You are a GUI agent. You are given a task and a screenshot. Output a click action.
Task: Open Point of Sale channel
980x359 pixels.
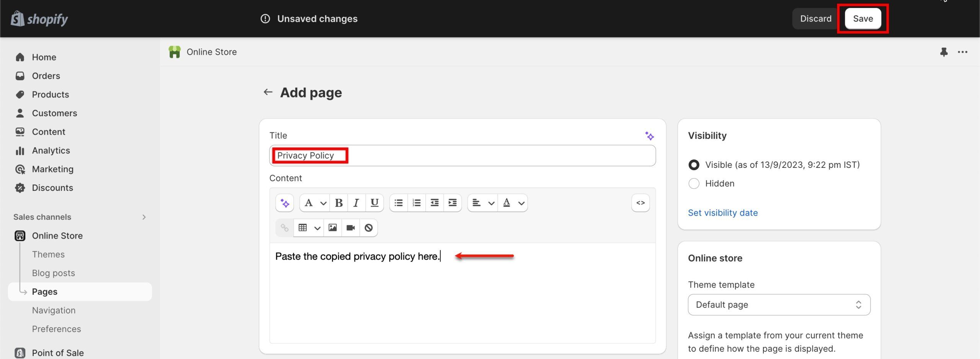point(58,353)
